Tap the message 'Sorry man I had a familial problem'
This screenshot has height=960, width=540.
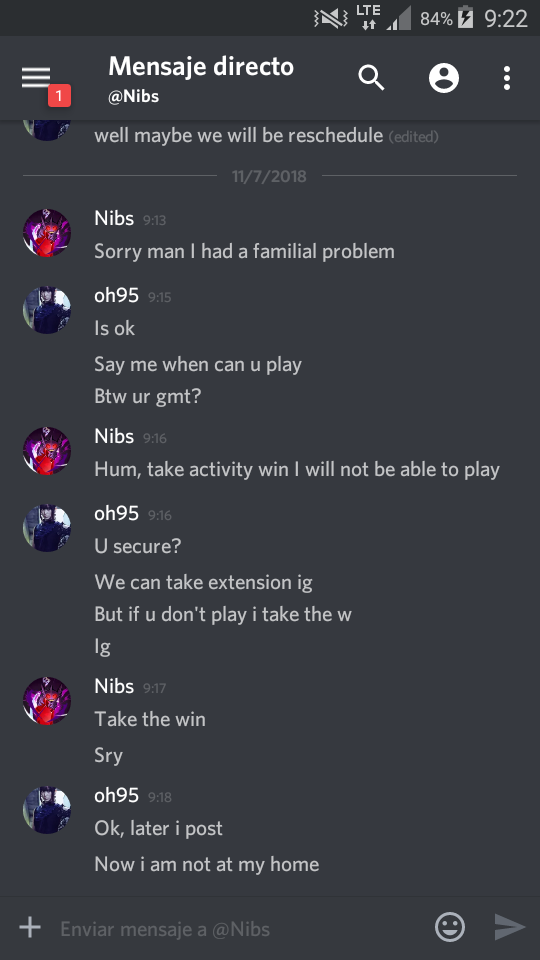(244, 252)
